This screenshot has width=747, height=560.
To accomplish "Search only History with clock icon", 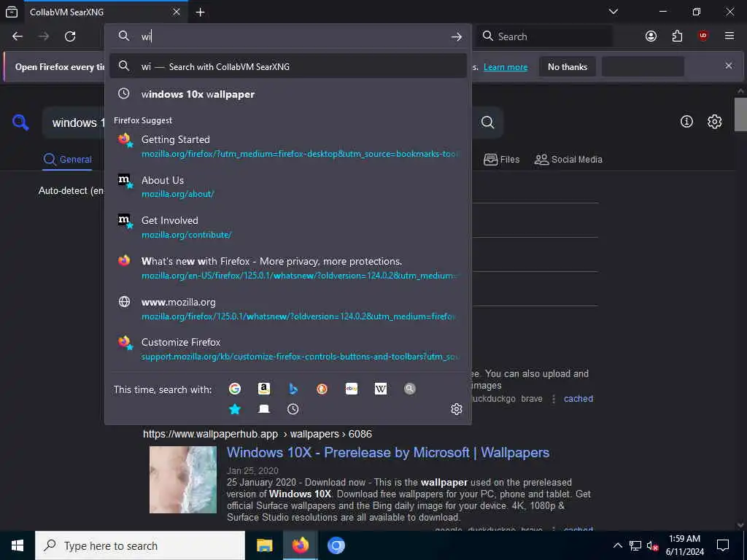I will [293, 409].
